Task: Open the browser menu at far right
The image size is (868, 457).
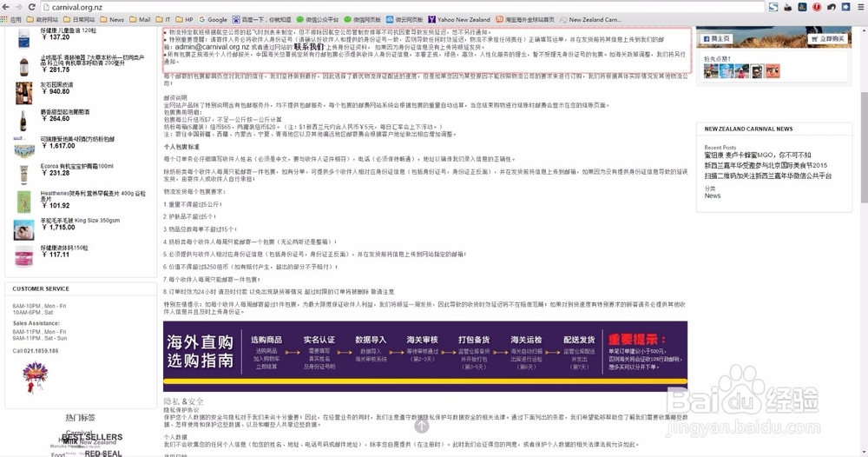Action: [x=861, y=7]
